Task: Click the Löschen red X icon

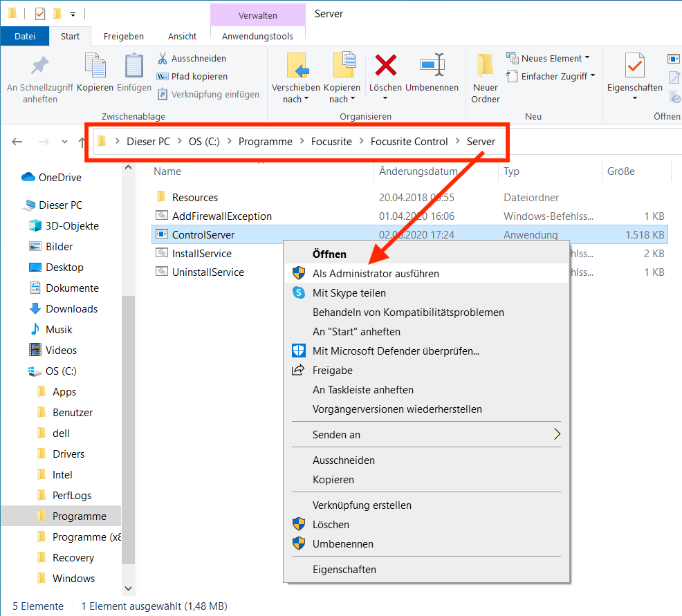Action: click(x=385, y=67)
